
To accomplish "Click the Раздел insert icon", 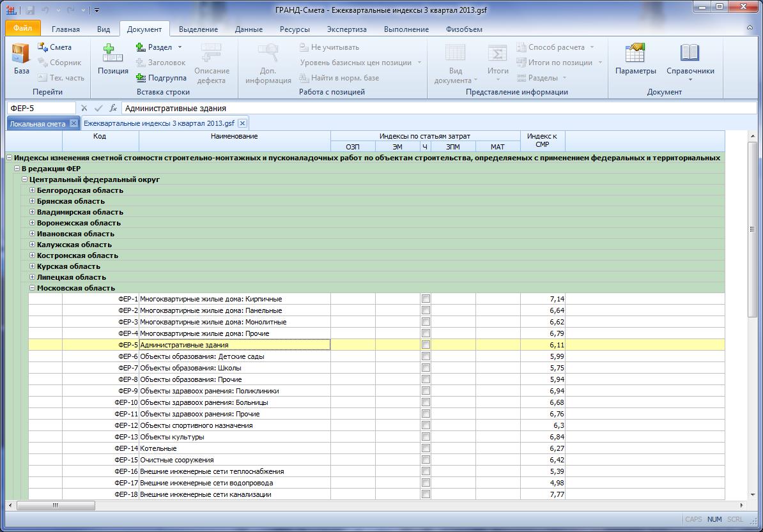I will [x=142, y=47].
